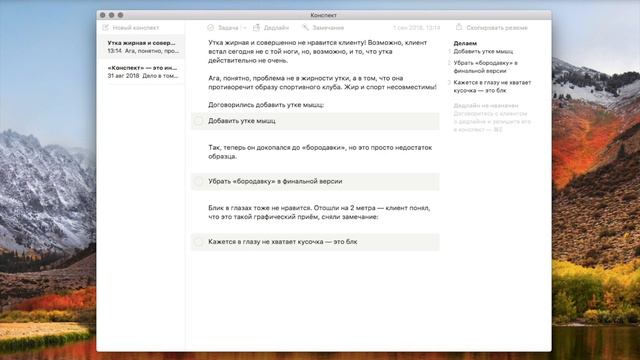Check the 'Убрать «бородавку» в финальной версии' task checkbox
The image size is (640, 360).
click(x=198, y=181)
